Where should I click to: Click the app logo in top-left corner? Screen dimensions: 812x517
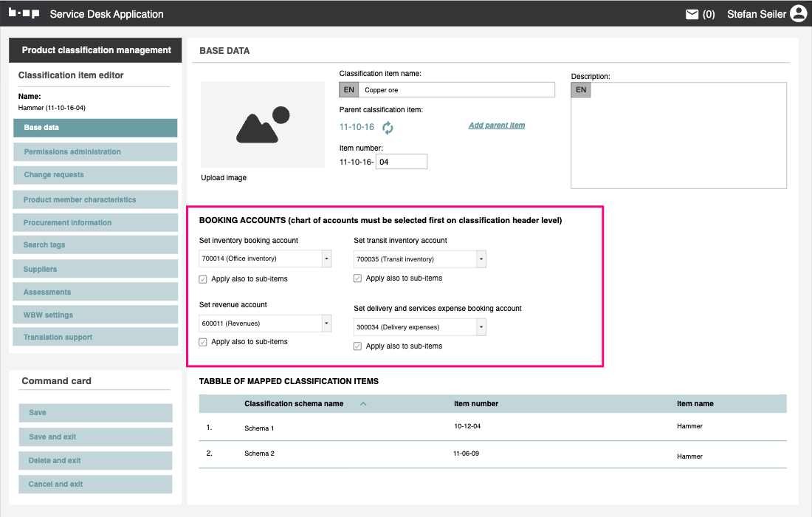(x=24, y=13)
